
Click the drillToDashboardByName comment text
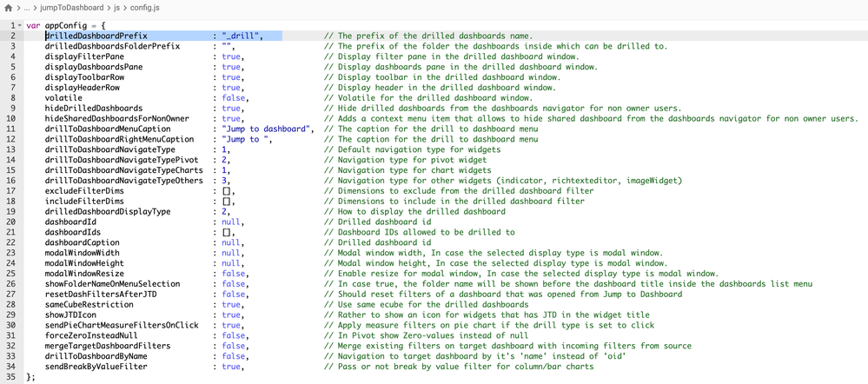pos(496,356)
